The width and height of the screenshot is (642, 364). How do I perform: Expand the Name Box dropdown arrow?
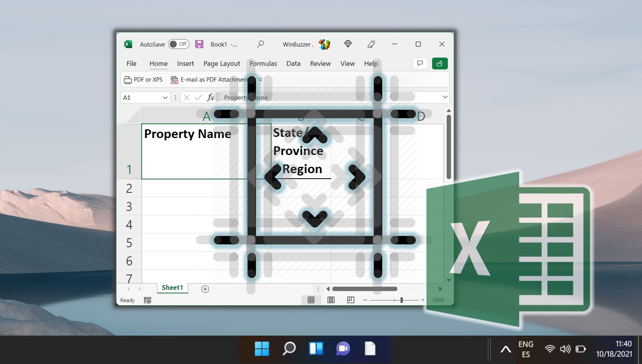click(x=165, y=97)
